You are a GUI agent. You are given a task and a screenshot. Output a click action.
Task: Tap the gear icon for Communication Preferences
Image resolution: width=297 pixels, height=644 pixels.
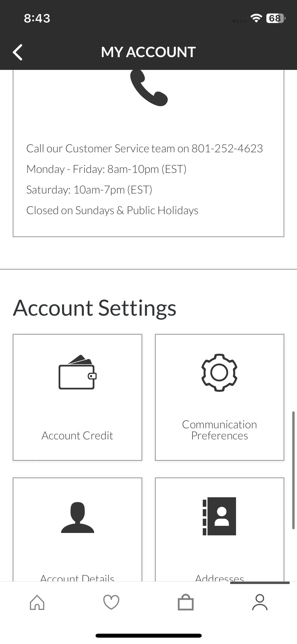(x=219, y=372)
